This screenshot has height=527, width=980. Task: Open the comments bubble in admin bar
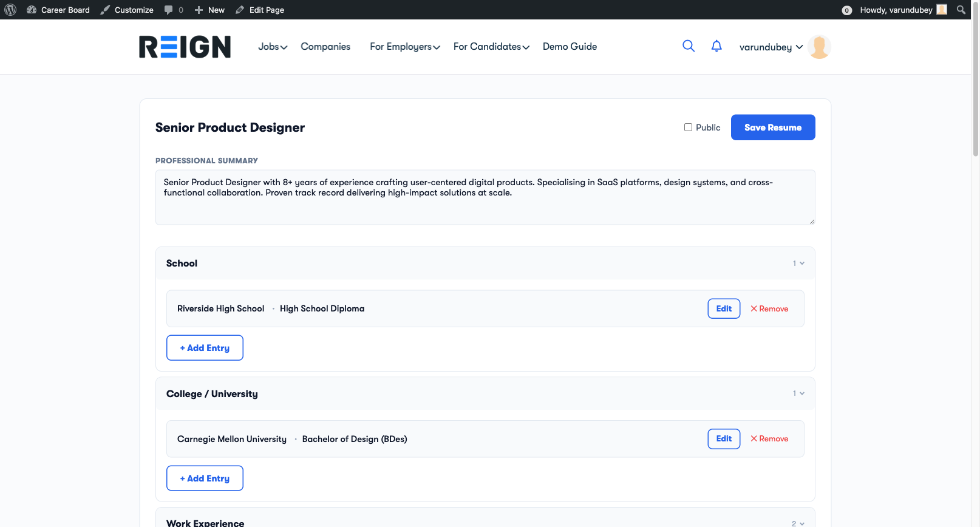[x=174, y=10]
